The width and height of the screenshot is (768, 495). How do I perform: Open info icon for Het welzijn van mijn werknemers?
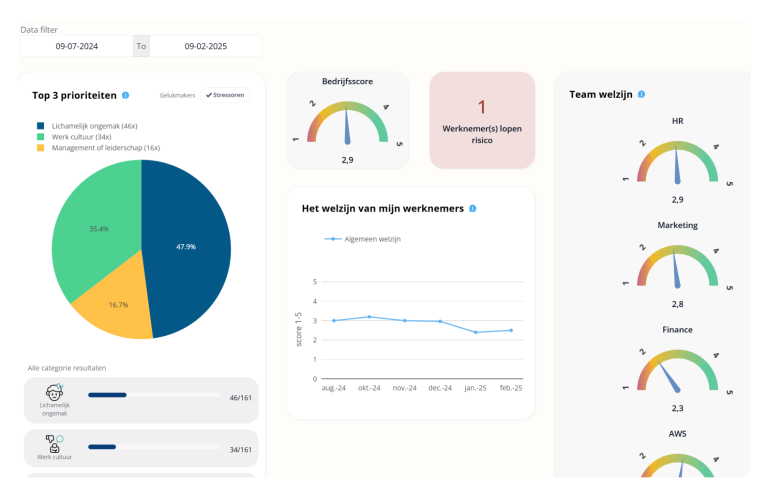click(472, 208)
